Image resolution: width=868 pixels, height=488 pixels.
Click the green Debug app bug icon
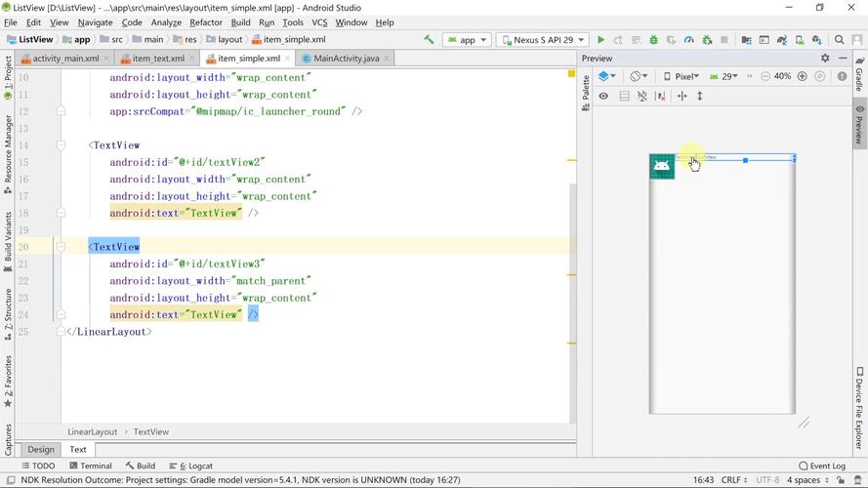click(654, 40)
